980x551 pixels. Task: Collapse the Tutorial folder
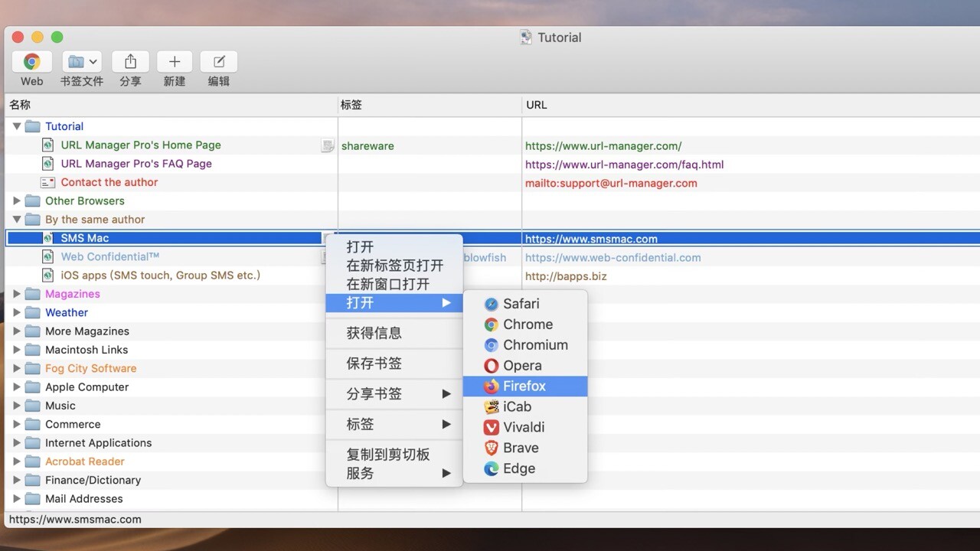[17, 126]
